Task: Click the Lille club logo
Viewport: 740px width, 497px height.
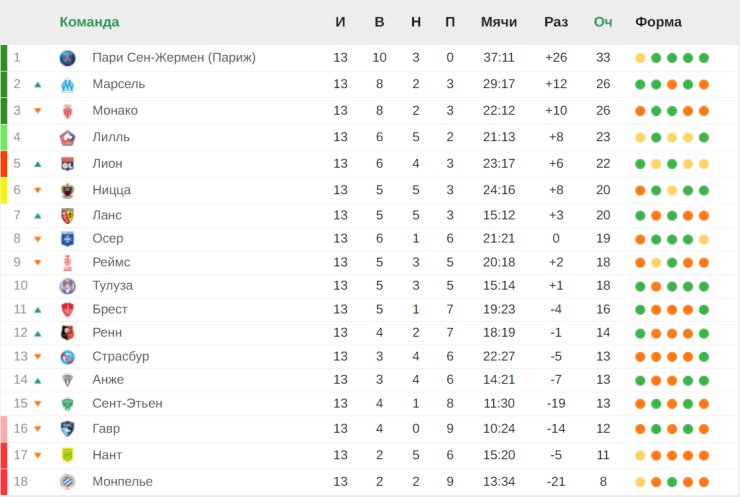Action: point(67,138)
